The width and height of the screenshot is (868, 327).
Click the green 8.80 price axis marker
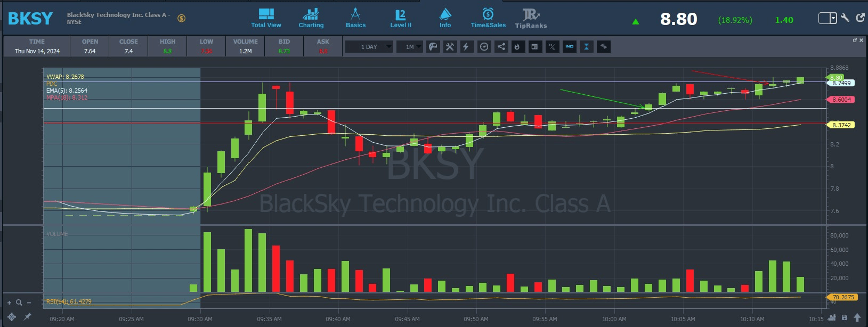836,78
